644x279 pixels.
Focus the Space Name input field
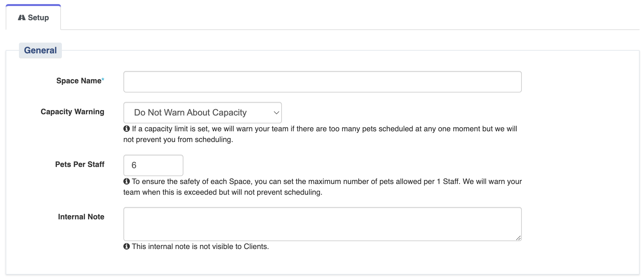pyautogui.click(x=322, y=82)
